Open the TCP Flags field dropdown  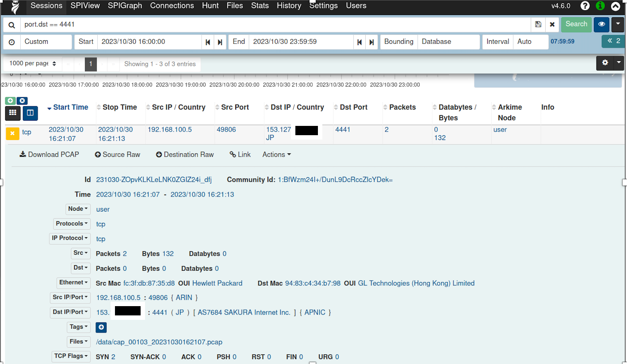(71, 356)
